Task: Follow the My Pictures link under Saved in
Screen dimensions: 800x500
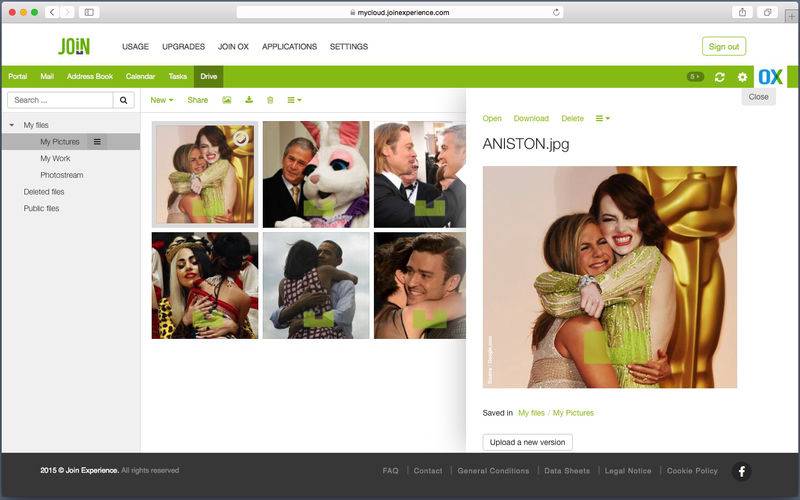Action: (x=573, y=413)
